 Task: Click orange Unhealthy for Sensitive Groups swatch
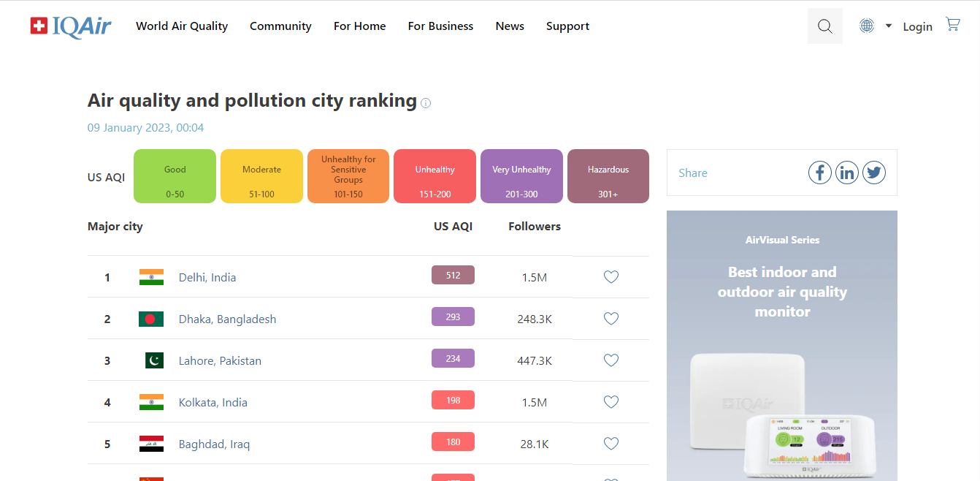(x=348, y=176)
